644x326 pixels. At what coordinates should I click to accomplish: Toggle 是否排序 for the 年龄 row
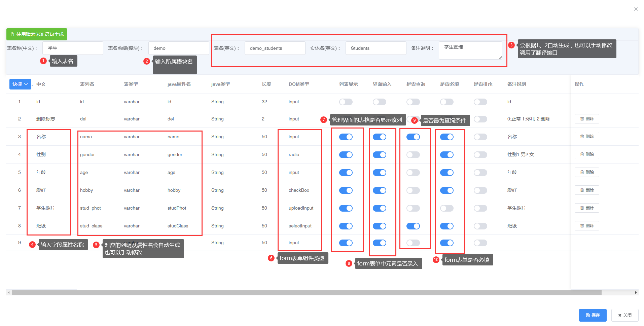480,173
